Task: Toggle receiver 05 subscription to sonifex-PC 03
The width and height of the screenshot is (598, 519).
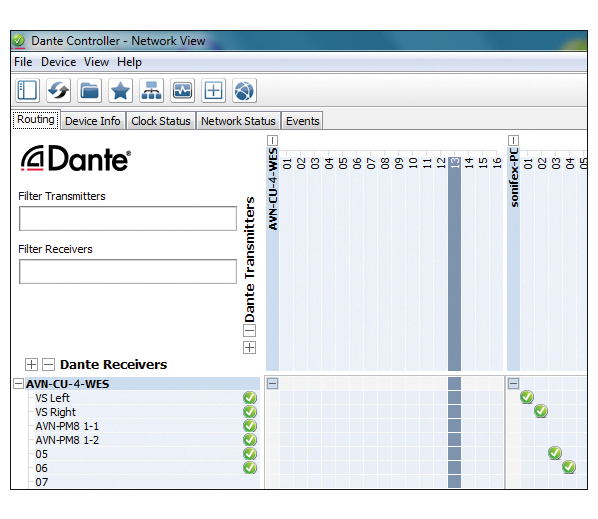Action: [x=555, y=453]
